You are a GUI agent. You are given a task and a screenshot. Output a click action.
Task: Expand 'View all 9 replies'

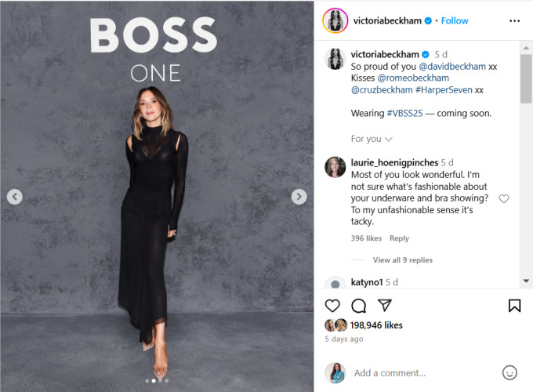402,260
